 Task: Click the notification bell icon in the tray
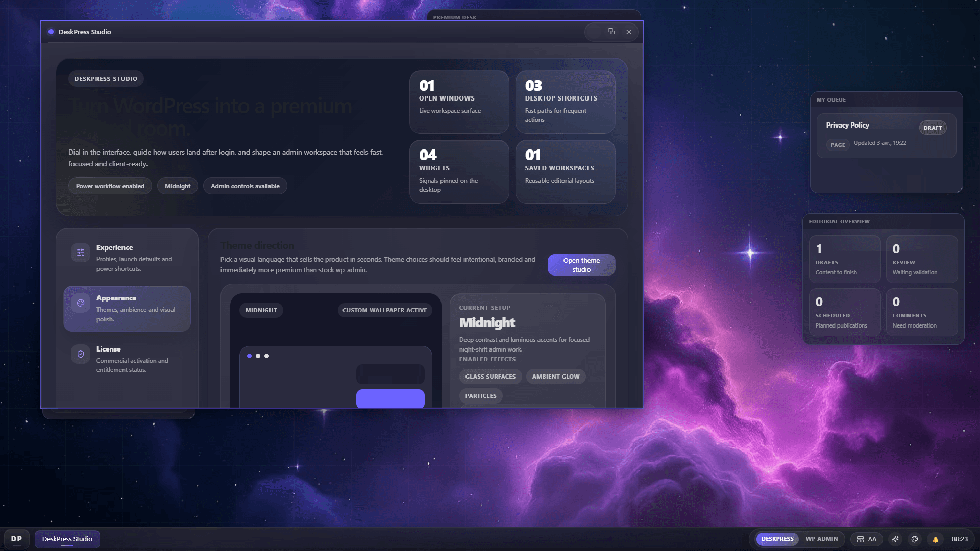(x=935, y=539)
